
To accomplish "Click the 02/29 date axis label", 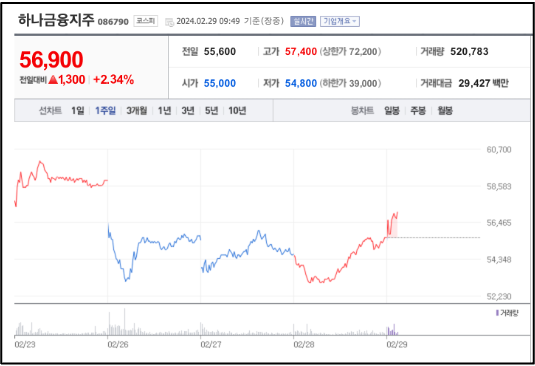I will pos(396,345).
